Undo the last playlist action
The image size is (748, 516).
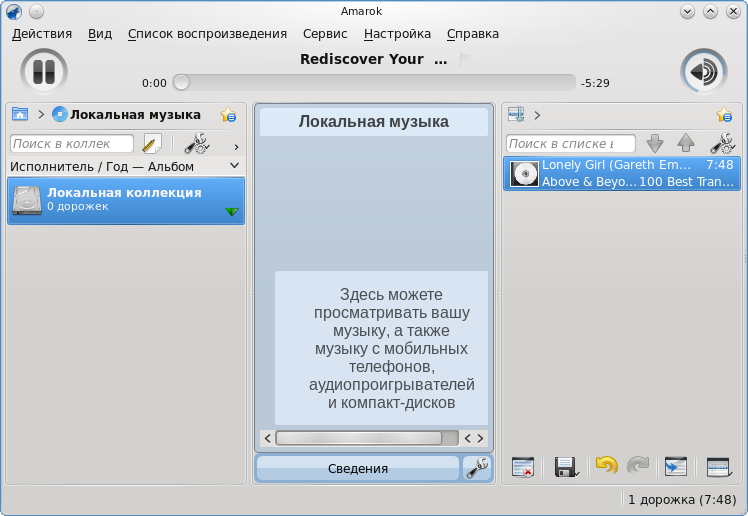(x=606, y=465)
